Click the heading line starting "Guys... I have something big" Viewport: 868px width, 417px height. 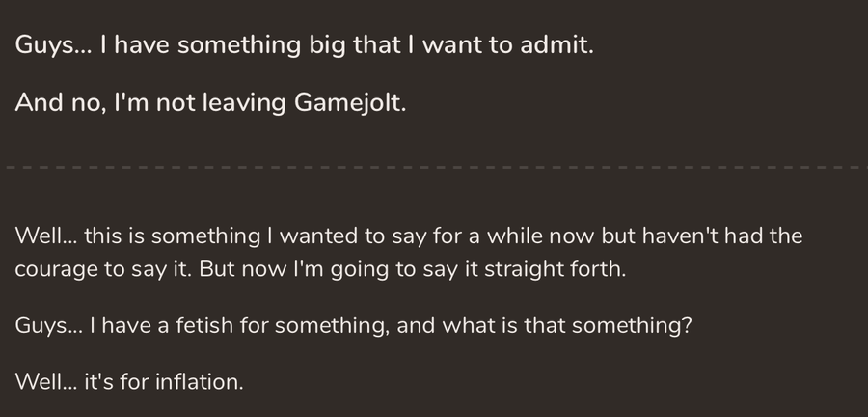point(305,45)
